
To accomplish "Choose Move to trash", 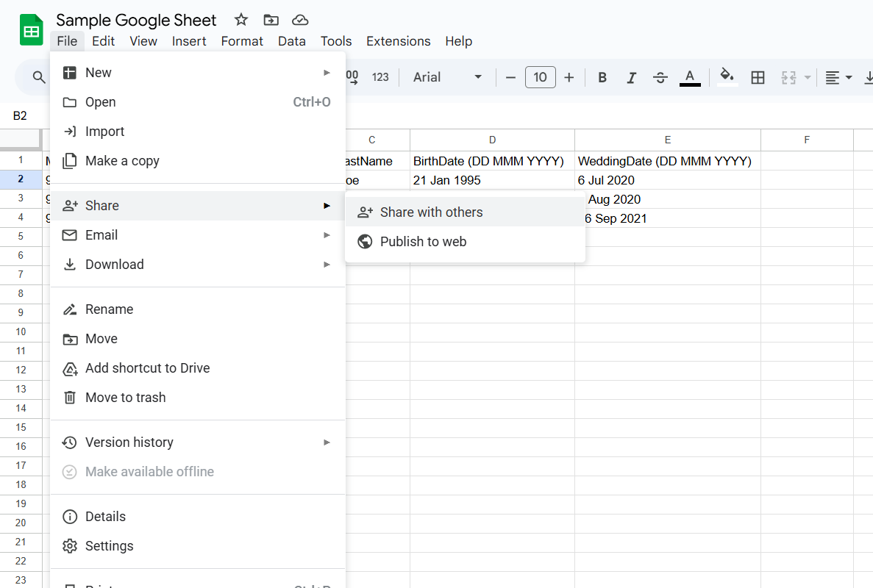I will click(198, 398).
